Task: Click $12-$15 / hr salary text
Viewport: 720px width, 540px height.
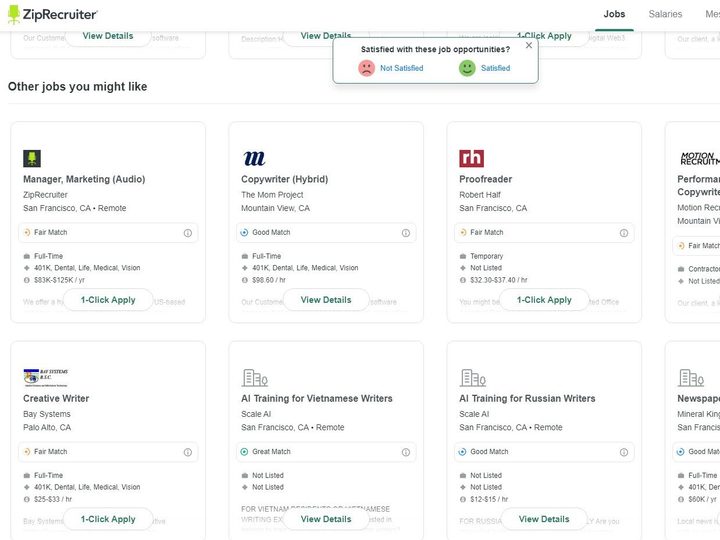Action: pos(489,499)
